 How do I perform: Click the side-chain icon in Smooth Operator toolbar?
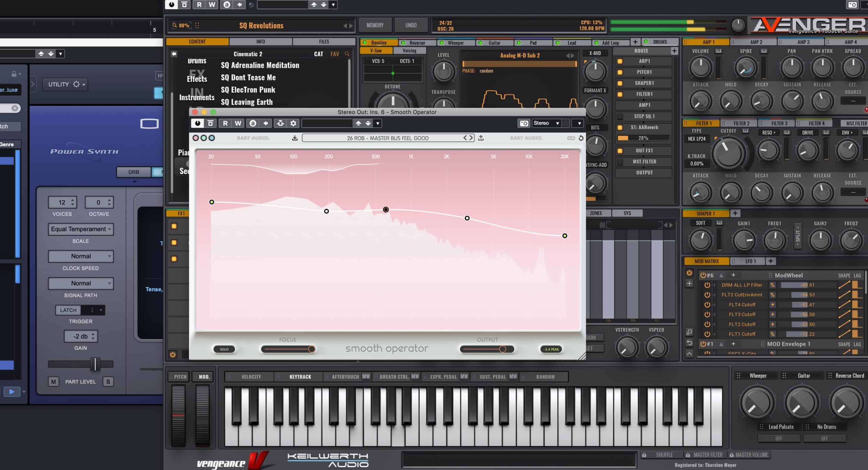point(280,123)
